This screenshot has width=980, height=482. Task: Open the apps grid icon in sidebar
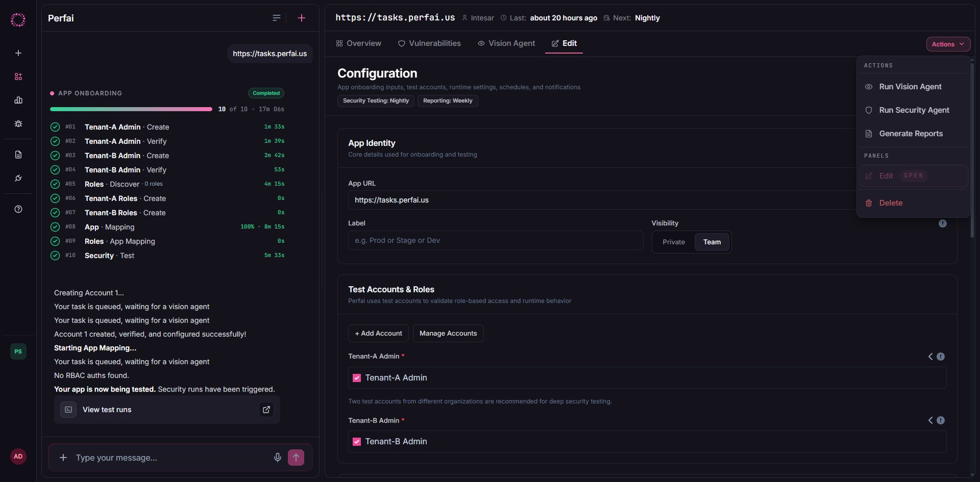click(18, 77)
